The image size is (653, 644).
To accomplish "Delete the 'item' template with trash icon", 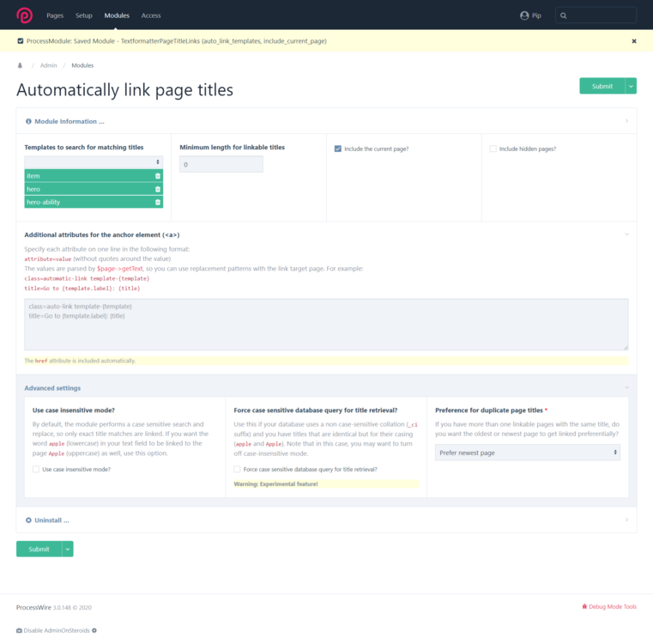I will click(158, 176).
